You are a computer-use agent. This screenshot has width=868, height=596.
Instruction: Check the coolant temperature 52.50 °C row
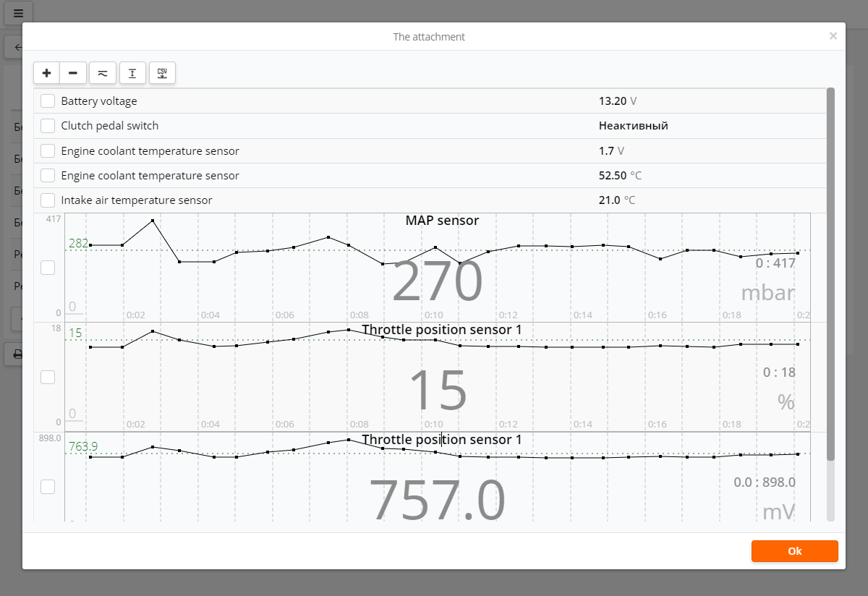[48, 176]
